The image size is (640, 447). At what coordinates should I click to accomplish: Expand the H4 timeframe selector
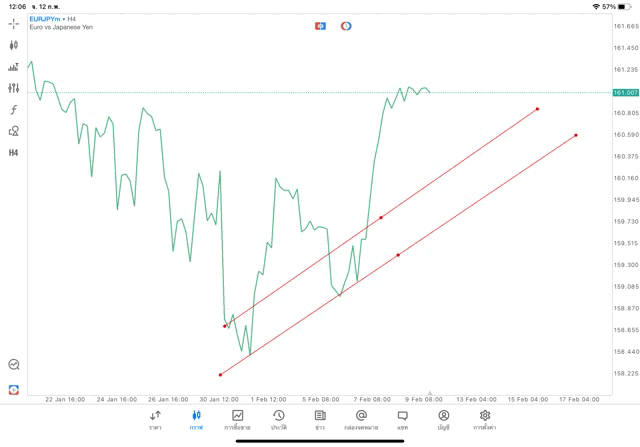(13, 153)
